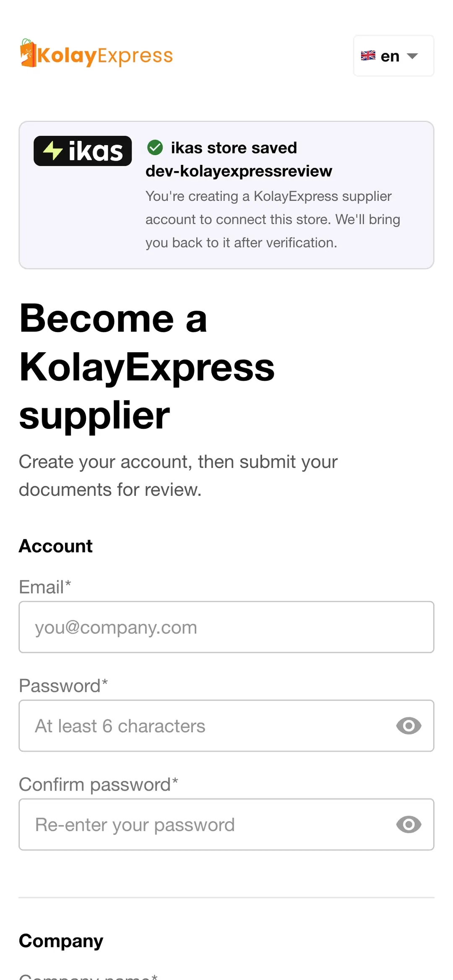Image resolution: width=453 pixels, height=980 pixels.
Task: Click the Email field label
Action: pos(45,587)
